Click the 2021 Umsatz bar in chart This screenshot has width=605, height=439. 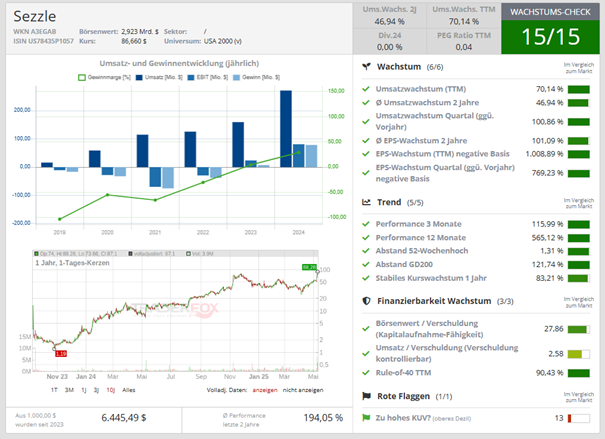[142, 151]
